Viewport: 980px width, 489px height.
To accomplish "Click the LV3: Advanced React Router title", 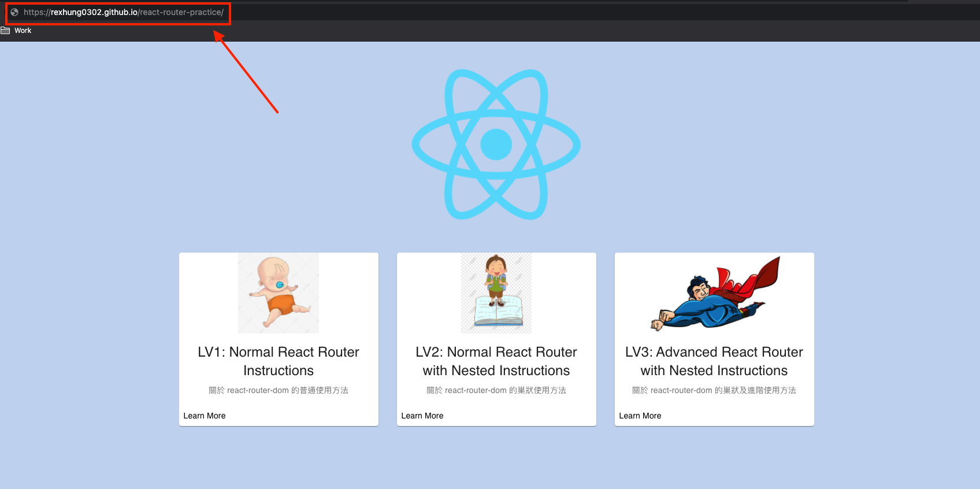I will (714, 361).
